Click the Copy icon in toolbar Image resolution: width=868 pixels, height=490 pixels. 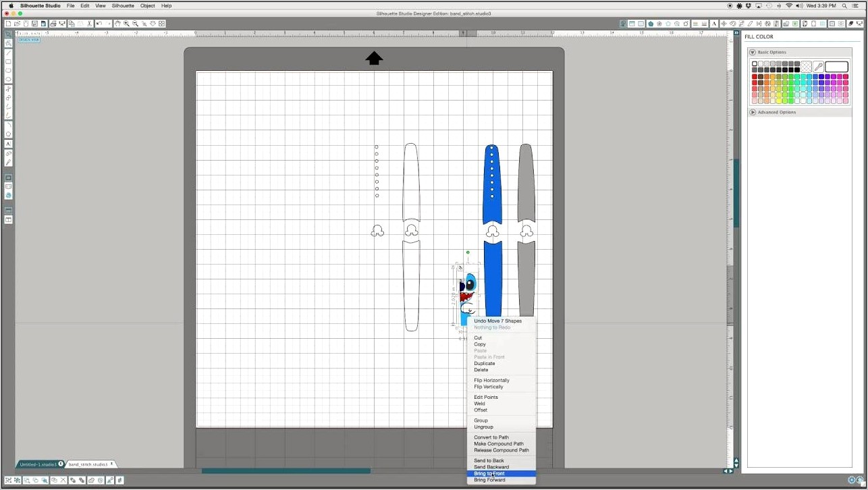(72, 24)
